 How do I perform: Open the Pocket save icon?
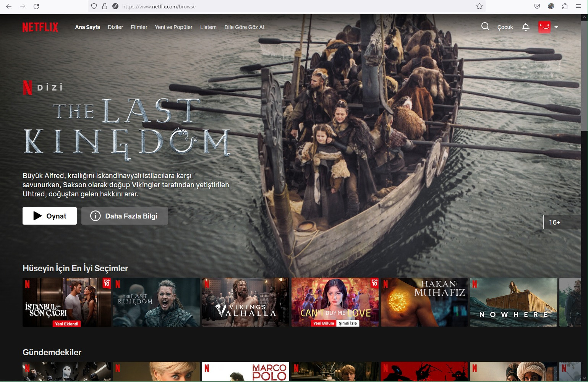click(537, 6)
